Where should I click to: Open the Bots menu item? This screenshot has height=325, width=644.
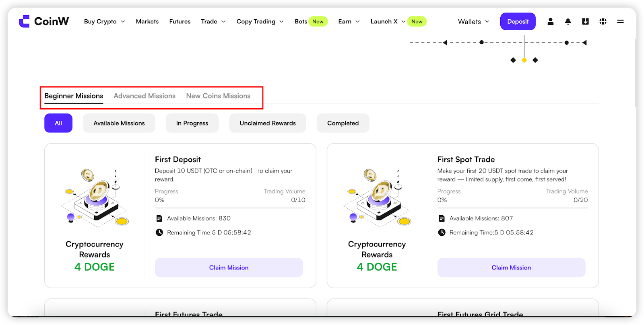[301, 21]
